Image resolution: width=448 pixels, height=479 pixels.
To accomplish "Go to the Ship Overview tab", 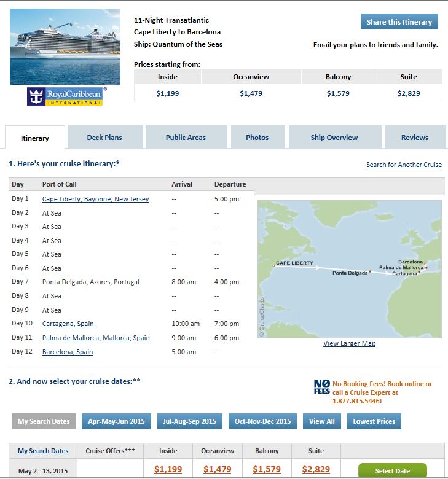I will coord(334,138).
